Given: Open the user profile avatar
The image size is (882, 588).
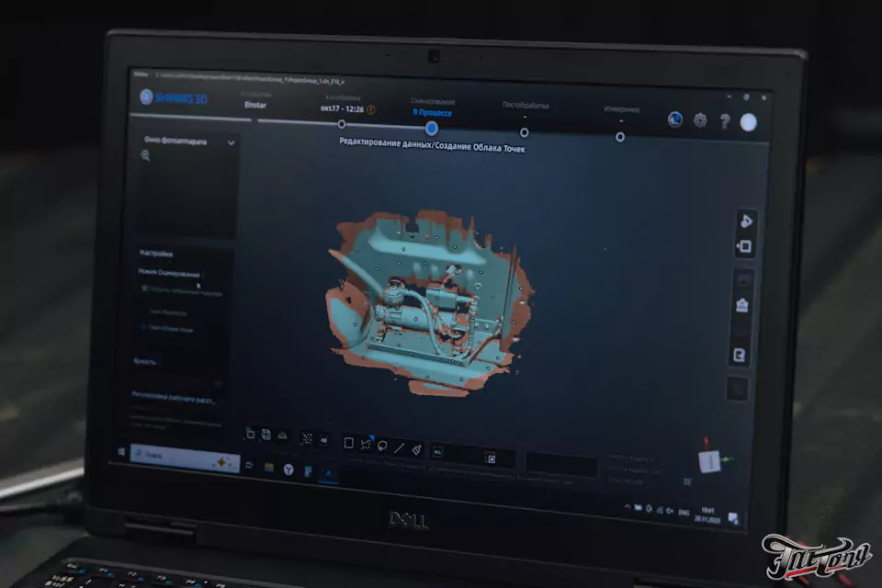Looking at the screenshot, I should pyautogui.click(x=748, y=122).
